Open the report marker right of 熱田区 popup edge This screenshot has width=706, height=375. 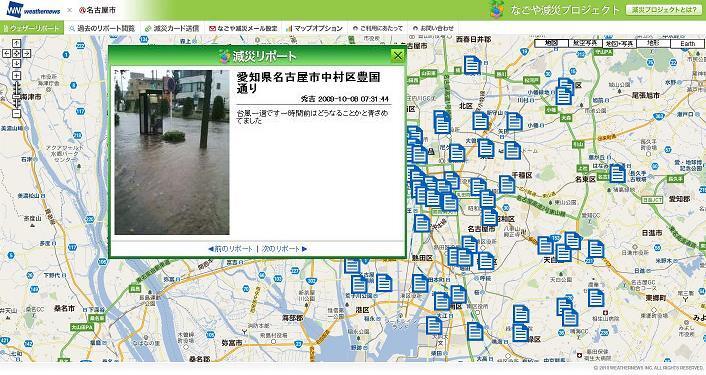421,223
